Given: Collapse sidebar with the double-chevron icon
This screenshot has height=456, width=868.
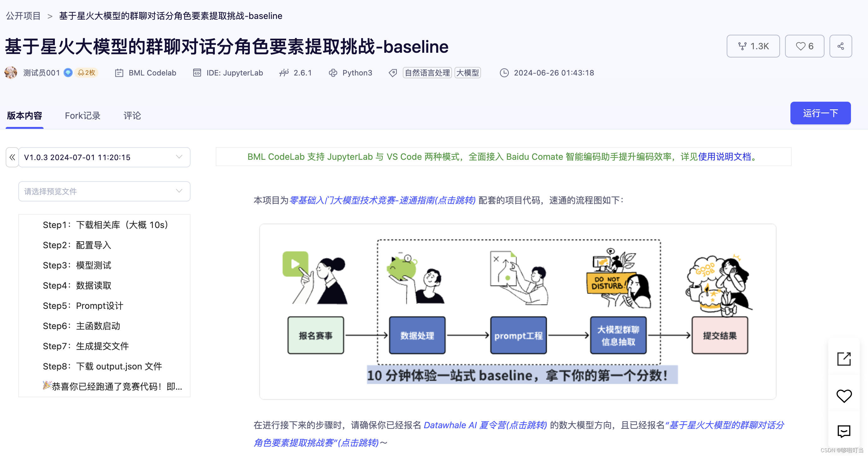Looking at the screenshot, I should tap(13, 157).
